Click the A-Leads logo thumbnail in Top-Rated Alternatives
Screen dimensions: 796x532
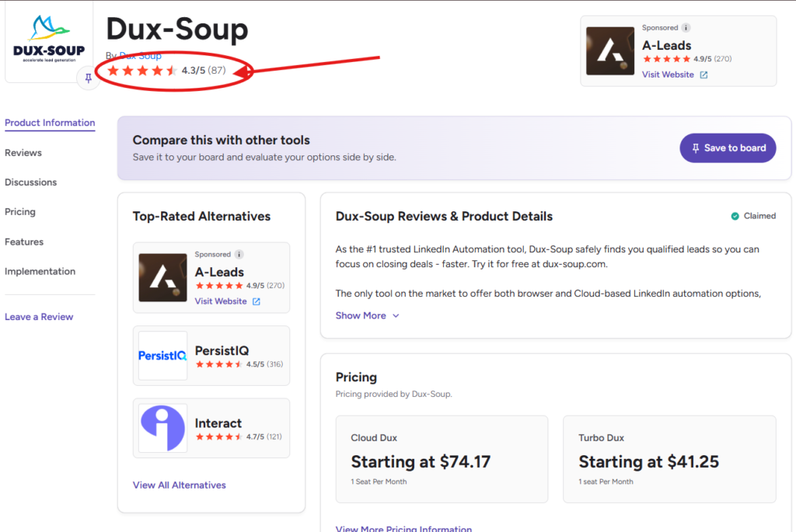(162, 277)
